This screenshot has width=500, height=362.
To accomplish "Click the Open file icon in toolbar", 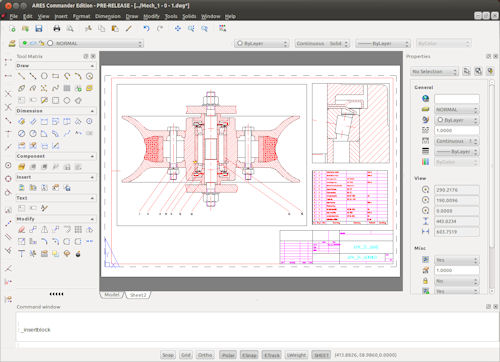I will pyautogui.click(x=25, y=29).
